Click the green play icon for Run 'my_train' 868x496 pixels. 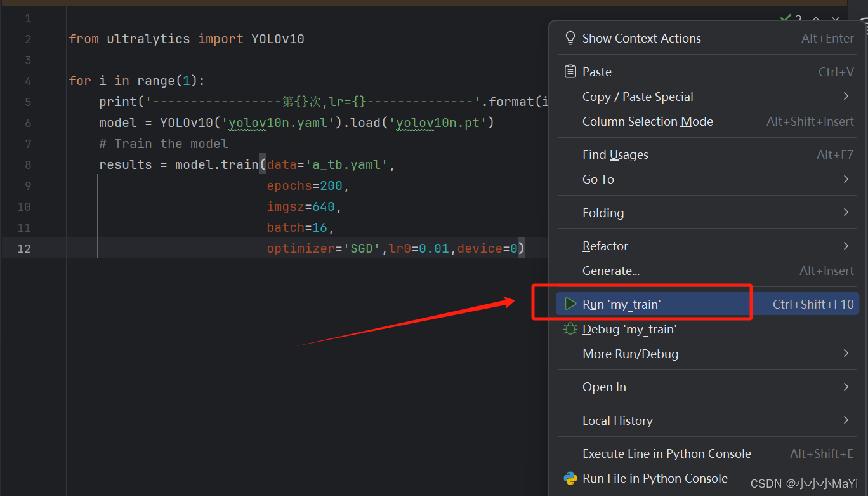570,304
